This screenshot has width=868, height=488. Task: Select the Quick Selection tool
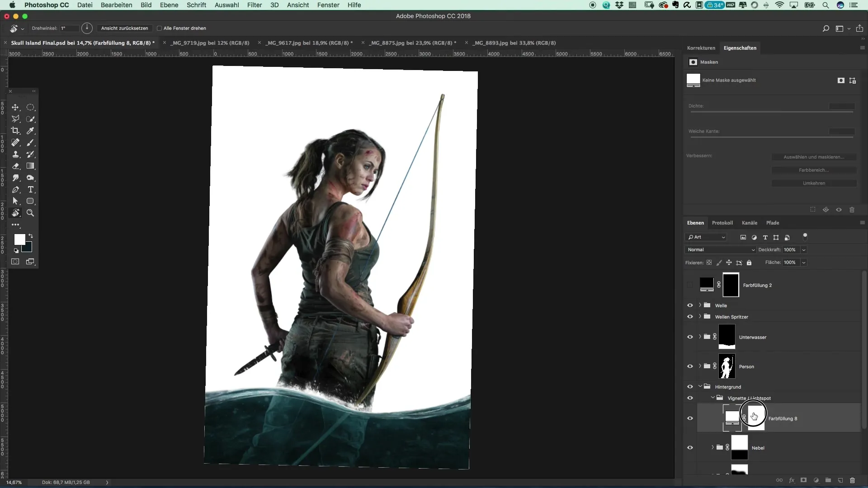pyautogui.click(x=30, y=119)
